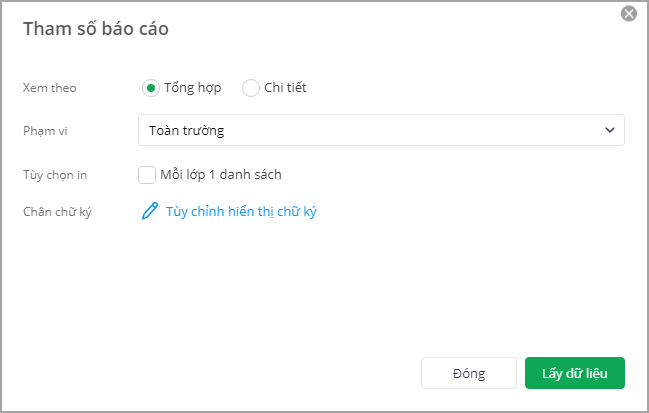Toggle via Mỗi lớp 1 danh sách text
Image resolution: width=649 pixels, height=413 pixels.
tap(221, 174)
